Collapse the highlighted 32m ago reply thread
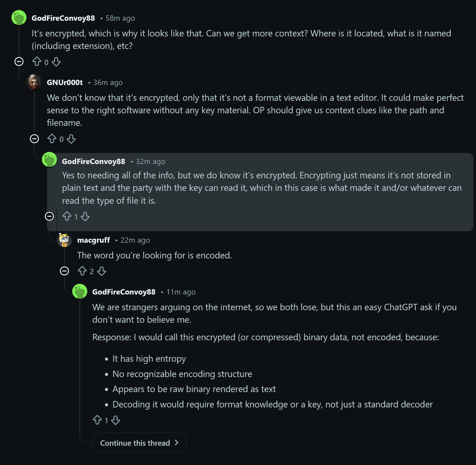476x465 pixels. click(x=49, y=216)
